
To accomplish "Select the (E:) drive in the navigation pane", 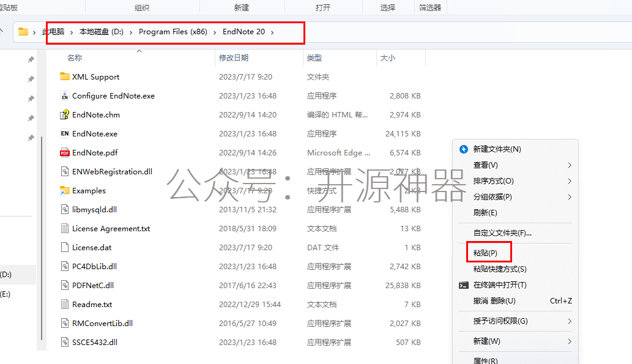I will tap(6, 294).
